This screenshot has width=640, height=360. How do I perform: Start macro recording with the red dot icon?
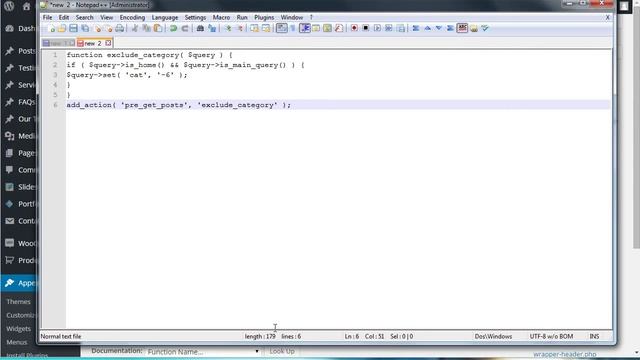pyautogui.click(x=354, y=28)
